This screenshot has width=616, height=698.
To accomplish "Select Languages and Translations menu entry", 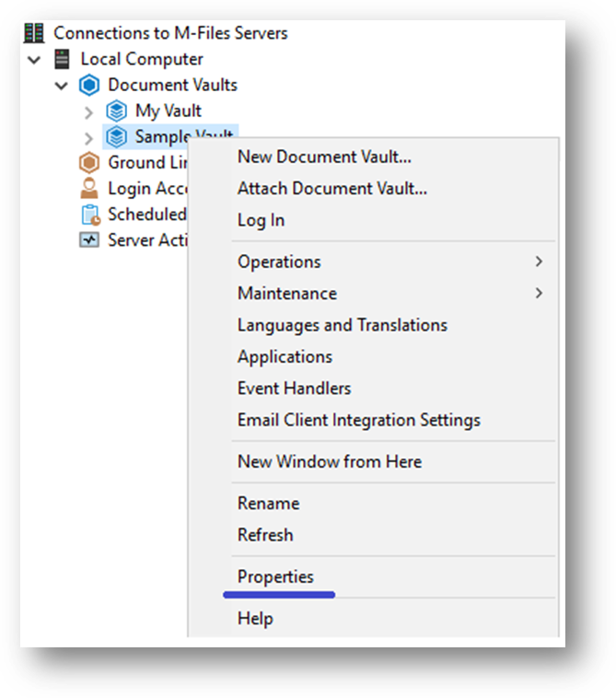I will 343,325.
